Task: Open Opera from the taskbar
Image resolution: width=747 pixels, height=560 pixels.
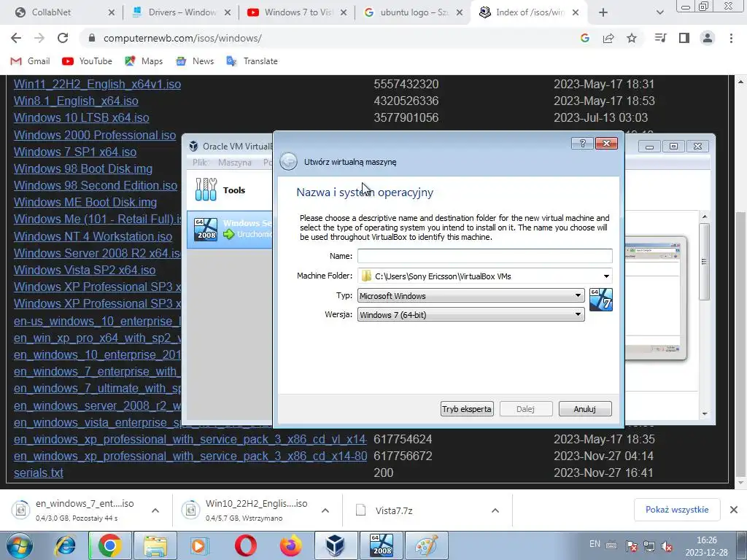Action: pyautogui.click(x=245, y=545)
